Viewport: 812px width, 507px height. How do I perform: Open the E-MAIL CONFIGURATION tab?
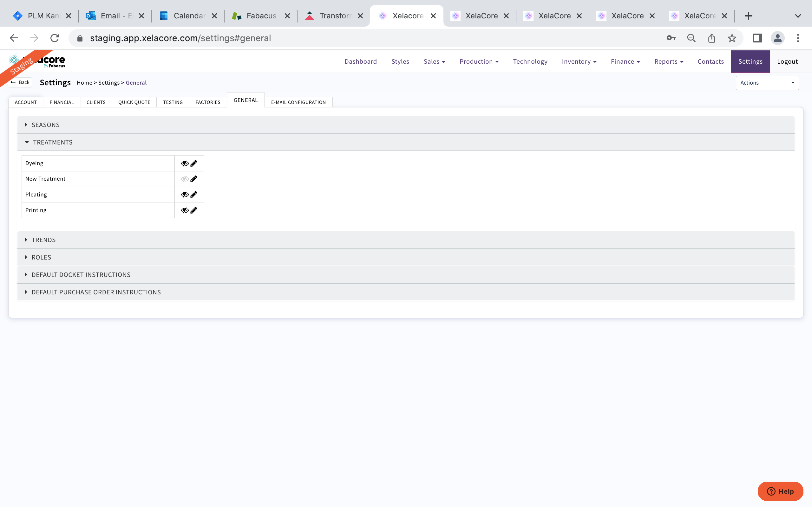[x=298, y=102]
